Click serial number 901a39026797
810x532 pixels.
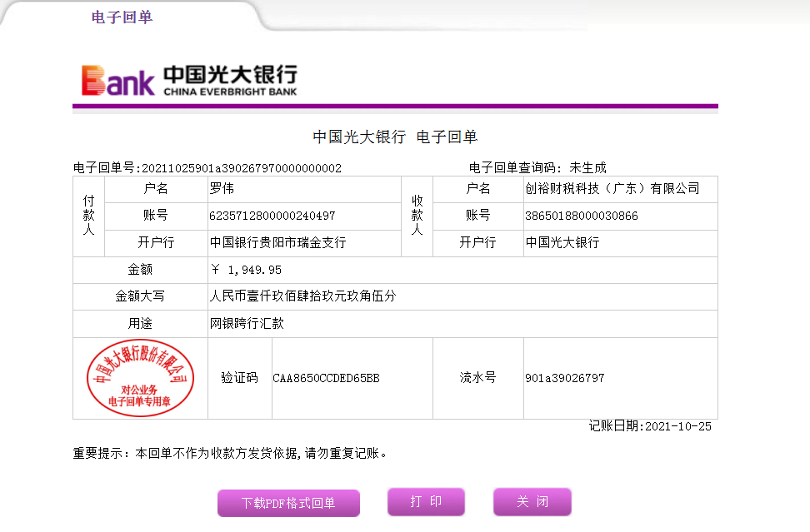[x=565, y=378]
